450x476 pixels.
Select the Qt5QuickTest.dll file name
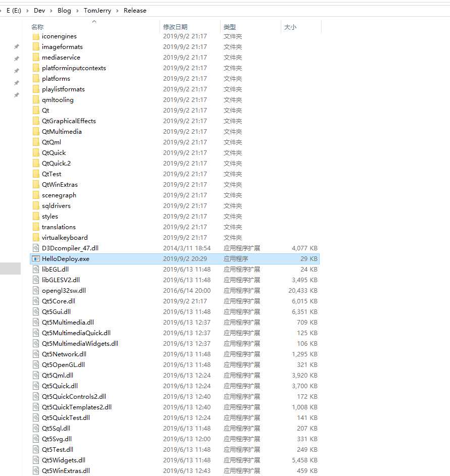(x=66, y=418)
